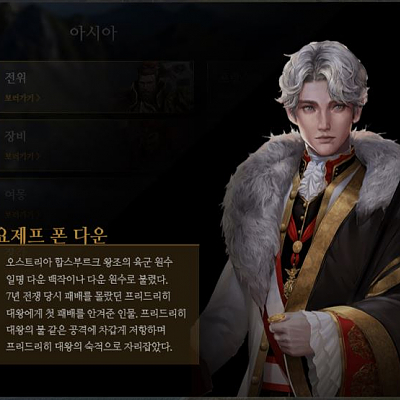Follow the 보러가기 link under 장비
This screenshot has height=400, width=400.
[x=20, y=156]
